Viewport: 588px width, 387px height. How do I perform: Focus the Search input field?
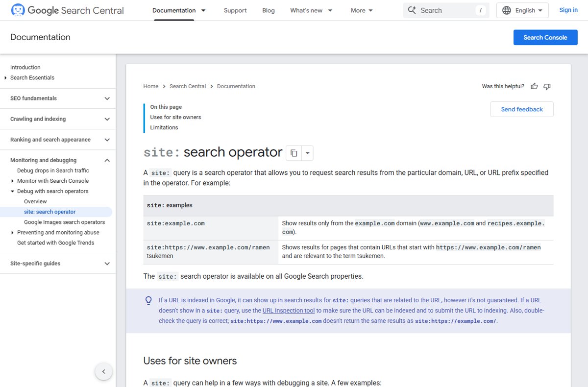tap(446, 10)
